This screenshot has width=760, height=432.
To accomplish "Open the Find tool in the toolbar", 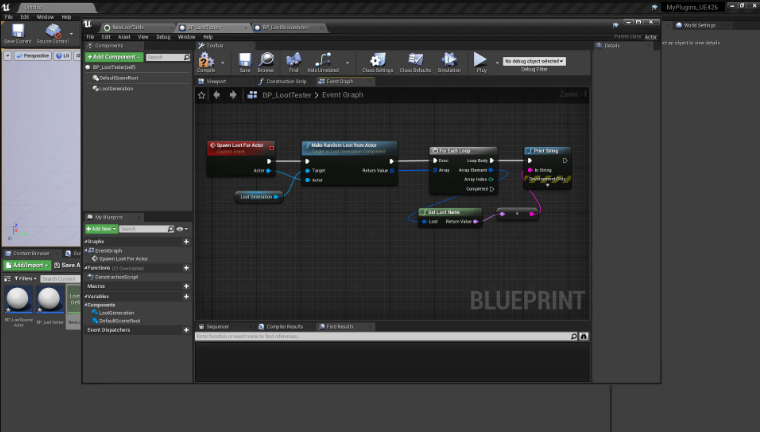I will coord(293,62).
